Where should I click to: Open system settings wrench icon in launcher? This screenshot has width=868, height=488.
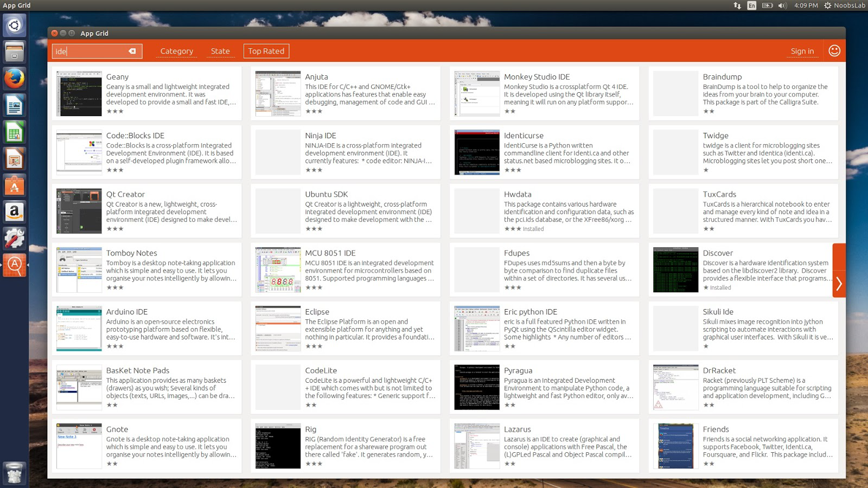[x=14, y=239]
